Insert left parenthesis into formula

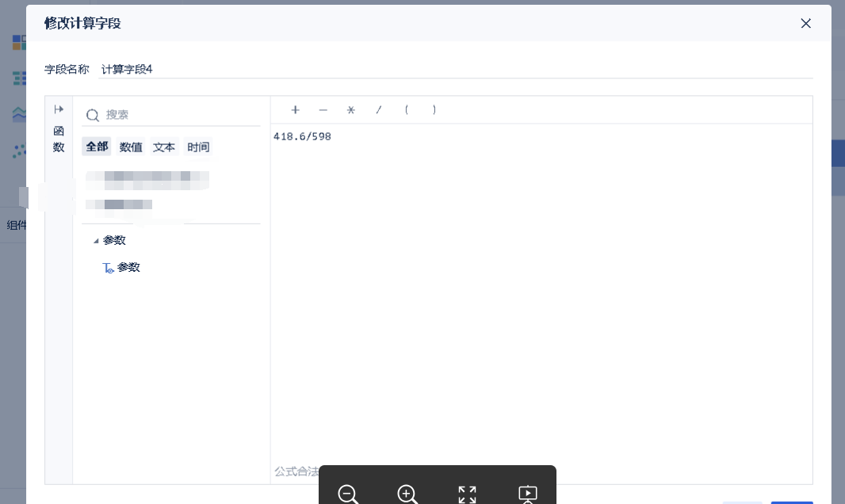[x=407, y=110]
